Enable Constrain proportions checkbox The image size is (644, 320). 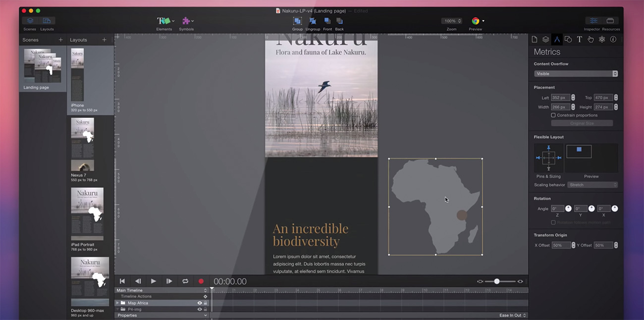point(553,115)
